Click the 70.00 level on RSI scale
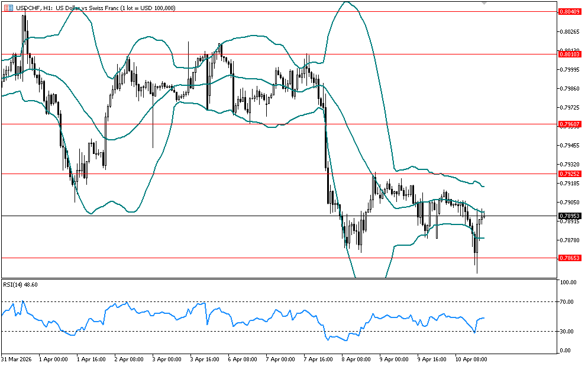Screen dimensions: 588x366 (x=568, y=302)
